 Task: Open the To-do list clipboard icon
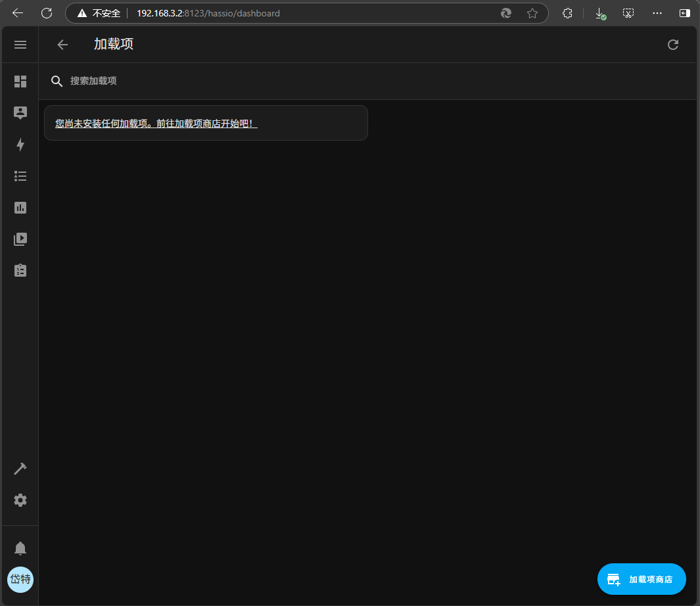[20, 270]
